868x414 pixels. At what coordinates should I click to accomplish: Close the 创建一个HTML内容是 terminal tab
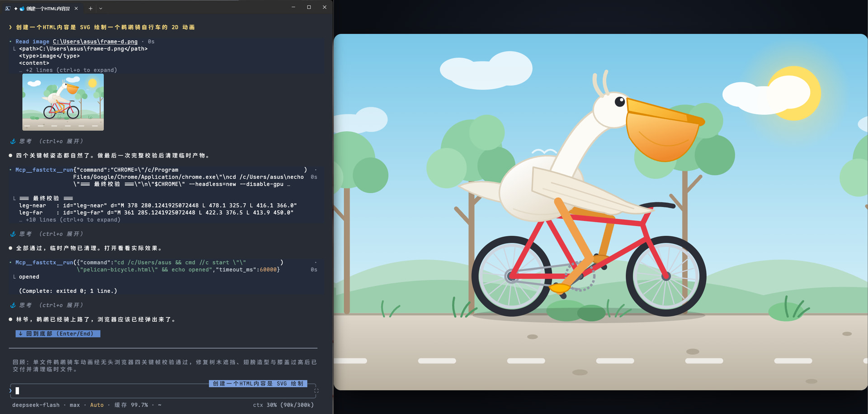point(76,8)
